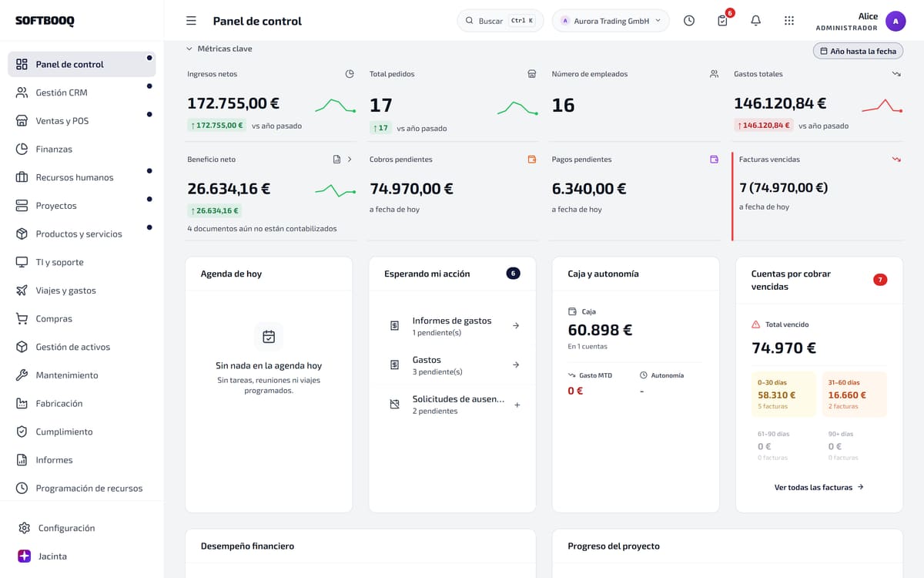This screenshot has width=924, height=578.
Task: Click the SOFTBOOQ logo
Action: click(45, 21)
